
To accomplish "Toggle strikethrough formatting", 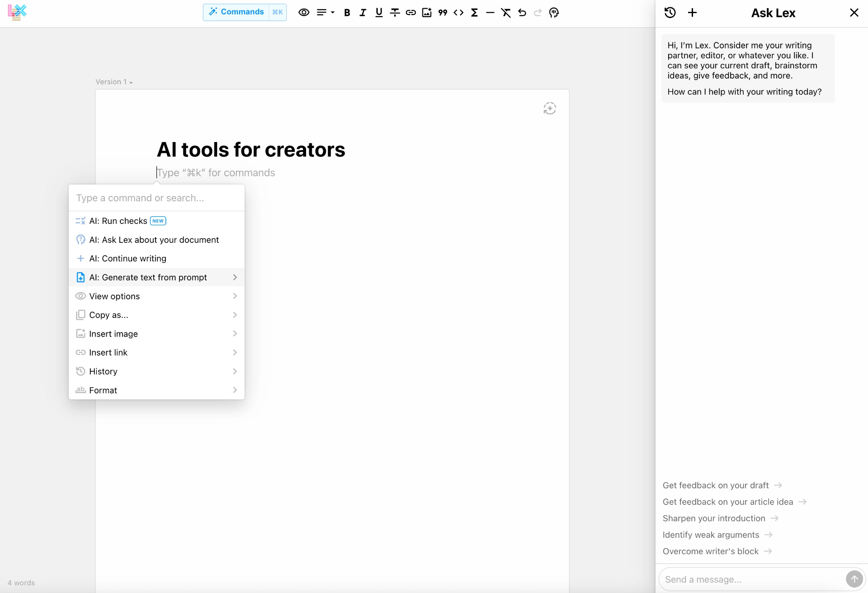I will pyautogui.click(x=394, y=12).
